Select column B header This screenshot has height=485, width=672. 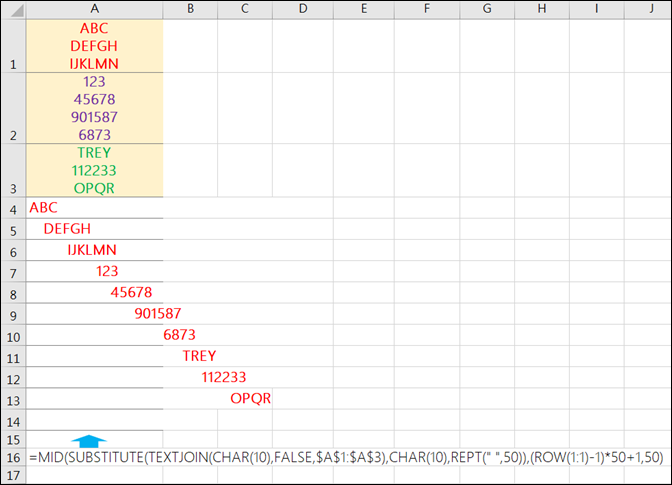click(x=190, y=9)
